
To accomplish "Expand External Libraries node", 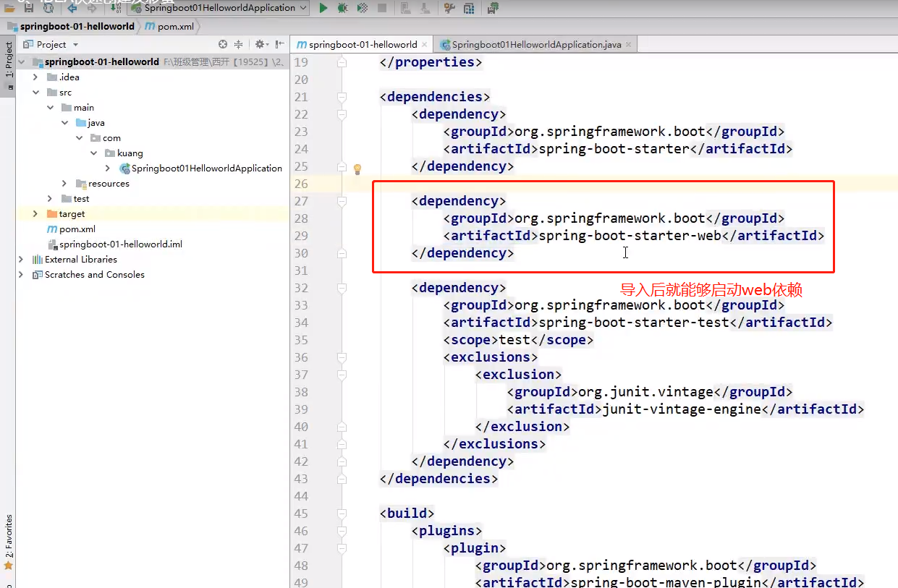I will click(21, 260).
